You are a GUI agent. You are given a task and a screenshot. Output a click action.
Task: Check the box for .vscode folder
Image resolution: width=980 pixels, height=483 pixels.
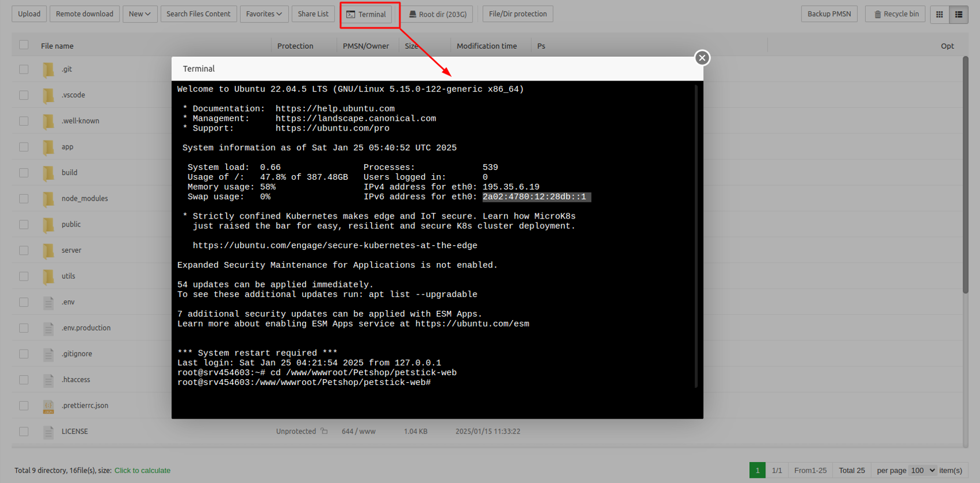[x=24, y=95]
